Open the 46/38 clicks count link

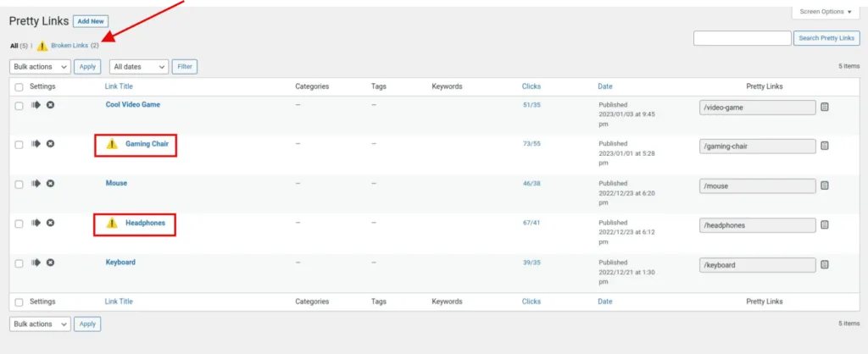point(531,183)
